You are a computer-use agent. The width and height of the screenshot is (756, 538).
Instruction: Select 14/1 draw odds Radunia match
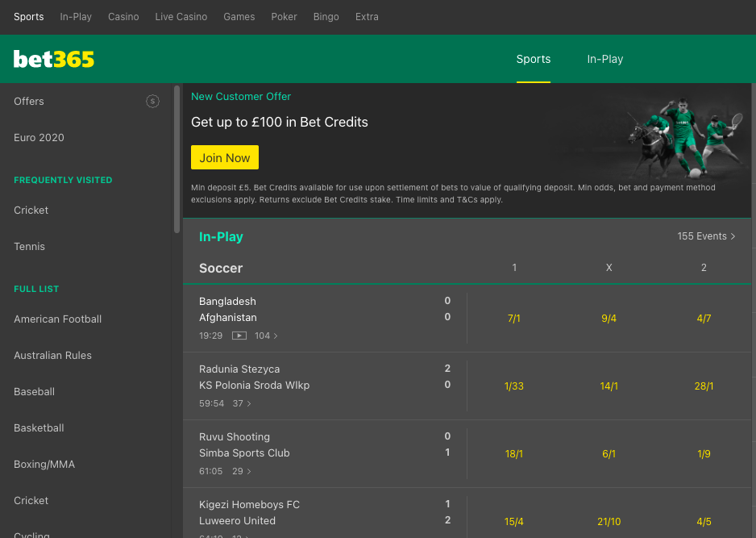coord(609,386)
